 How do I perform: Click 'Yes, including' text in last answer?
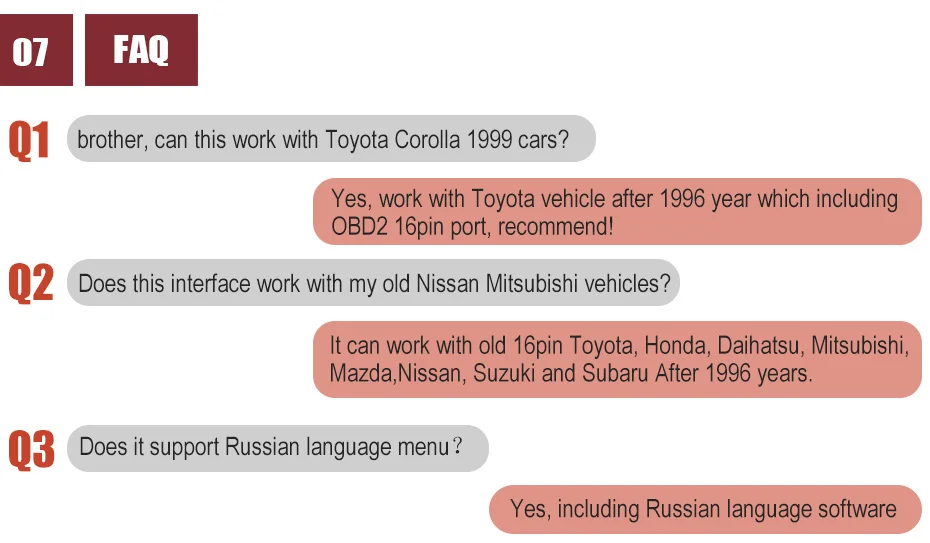coord(574,509)
